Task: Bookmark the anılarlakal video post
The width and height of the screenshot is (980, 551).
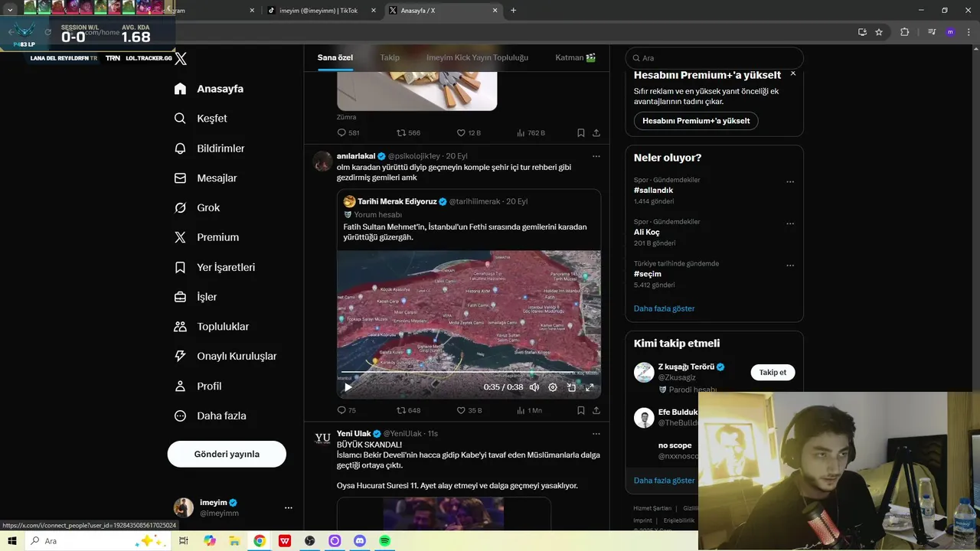Action: coord(580,410)
